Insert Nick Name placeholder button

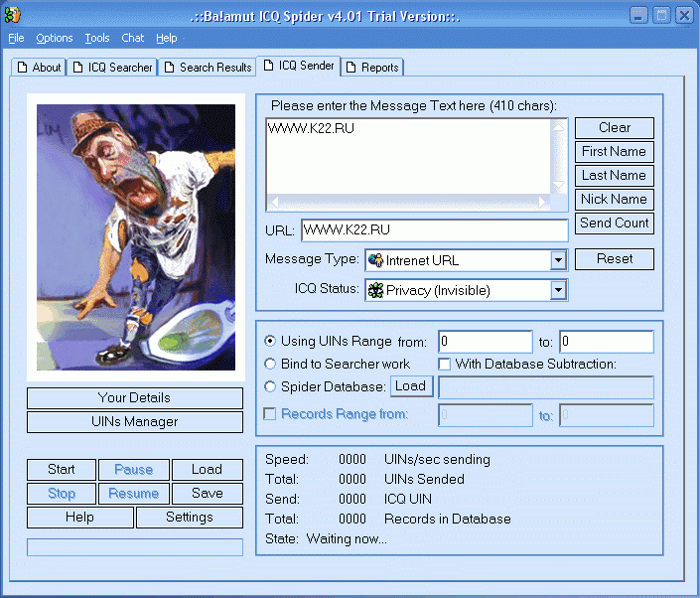point(615,200)
